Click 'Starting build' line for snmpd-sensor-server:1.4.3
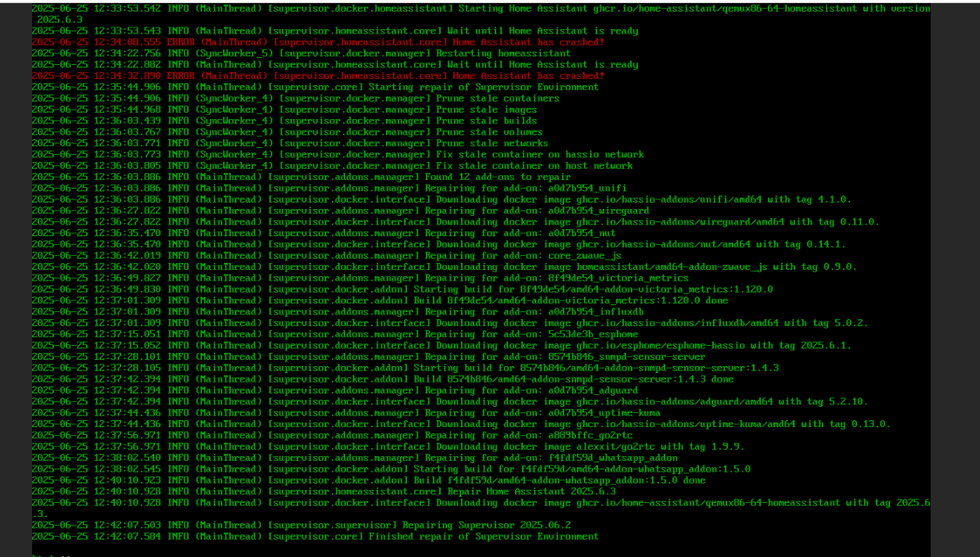The height and width of the screenshot is (557, 980). pyautogui.click(x=405, y=368)
